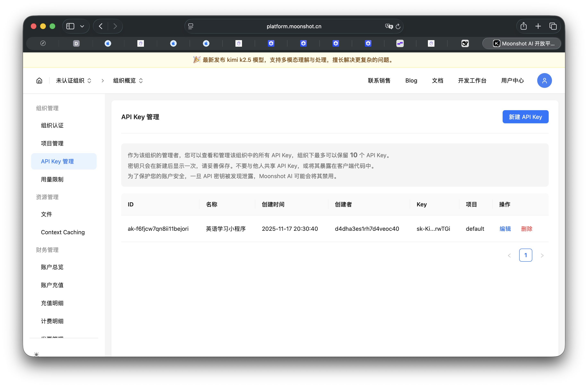Open a new tab with the plus icon

(538, 26)
